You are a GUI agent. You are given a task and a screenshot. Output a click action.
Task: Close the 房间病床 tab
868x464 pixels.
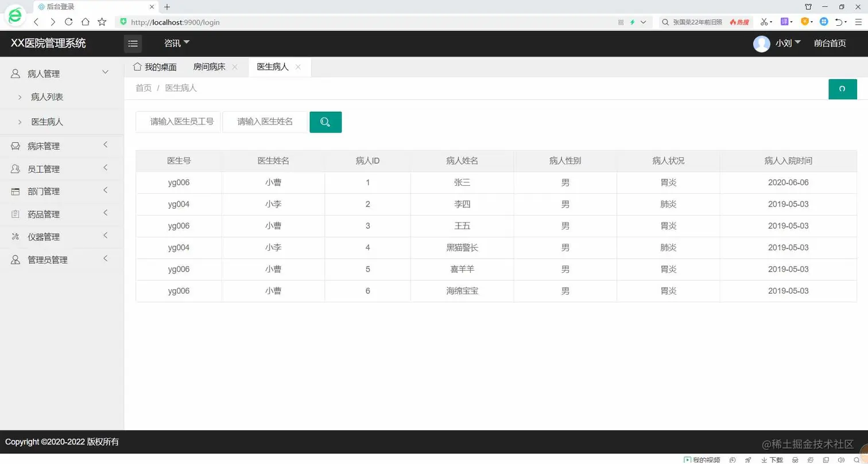click(235, 67)
